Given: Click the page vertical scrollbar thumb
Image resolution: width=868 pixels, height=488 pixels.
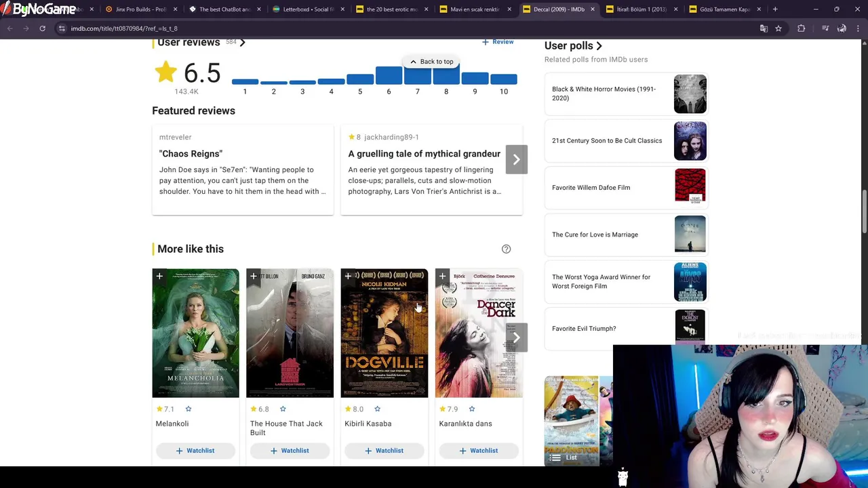Looking at the screenshot, I should coord(864,213).
